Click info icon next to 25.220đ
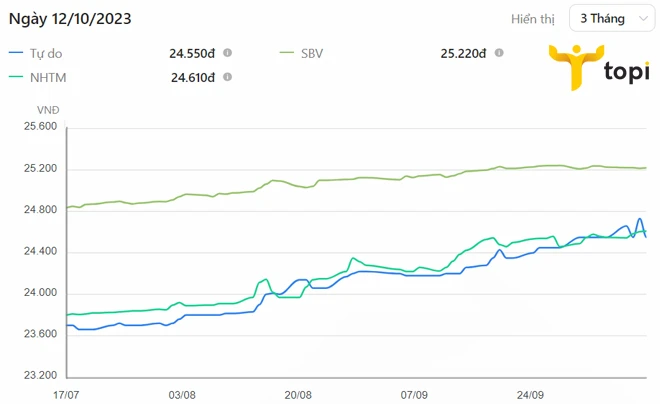Image resolution: width=660 pixels, height=404 pixels. [498, 53]
